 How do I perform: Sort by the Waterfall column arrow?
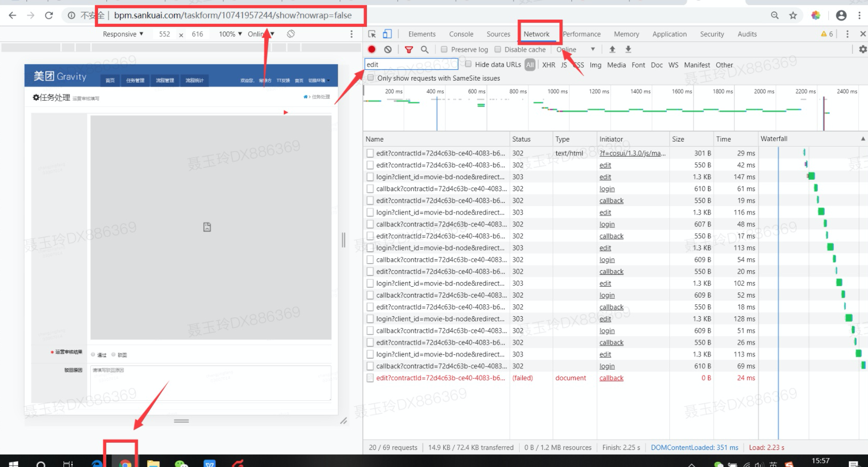point(863,139)
